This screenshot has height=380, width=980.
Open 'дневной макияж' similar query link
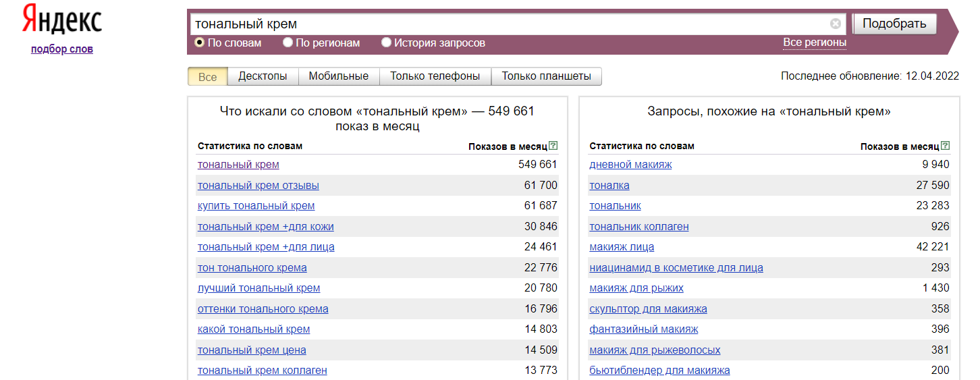[x=630, y=165]
